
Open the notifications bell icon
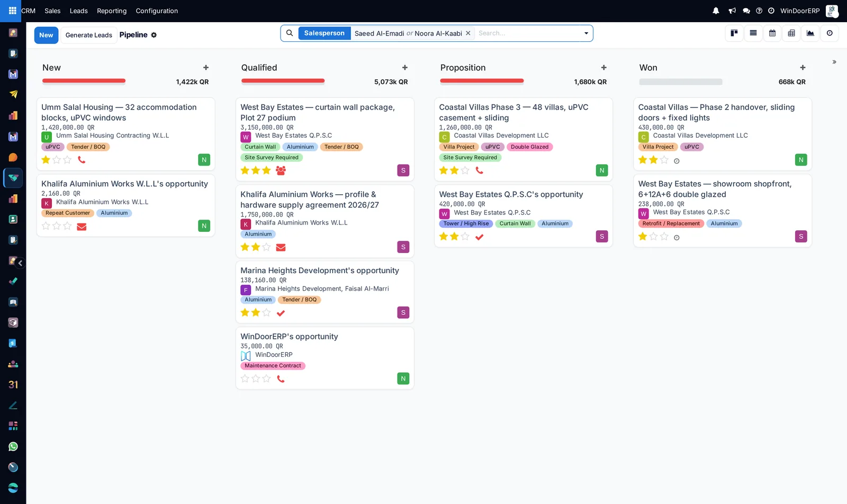[716, 11]
